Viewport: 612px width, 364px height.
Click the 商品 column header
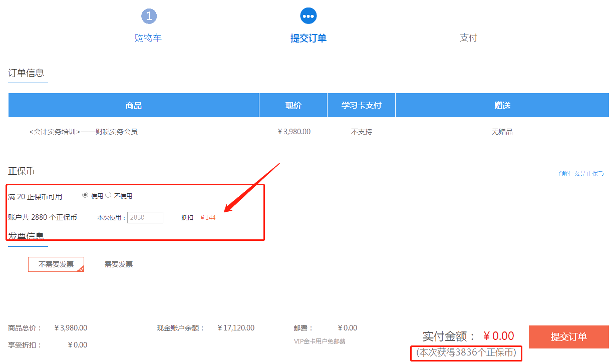tap(134, 106)
